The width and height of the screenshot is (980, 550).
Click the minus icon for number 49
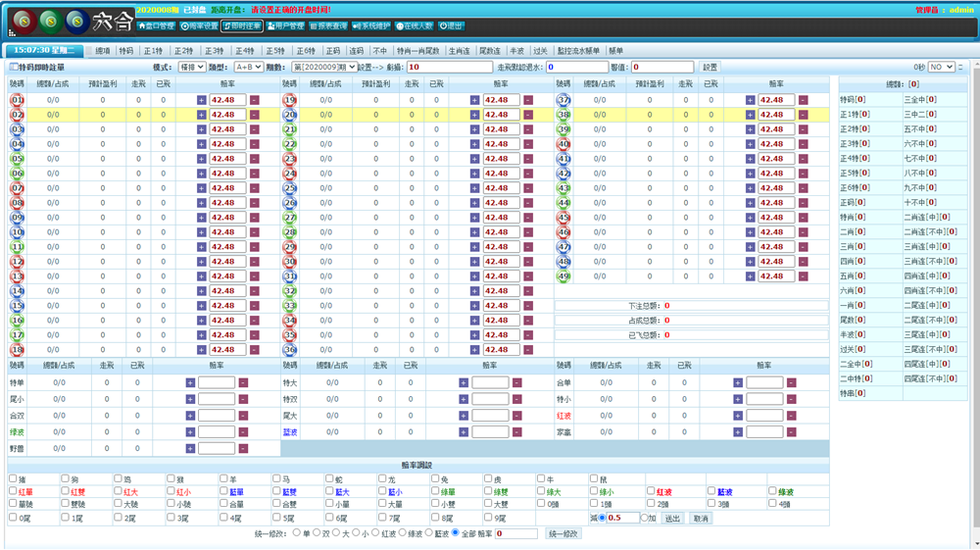pos(803,276)
